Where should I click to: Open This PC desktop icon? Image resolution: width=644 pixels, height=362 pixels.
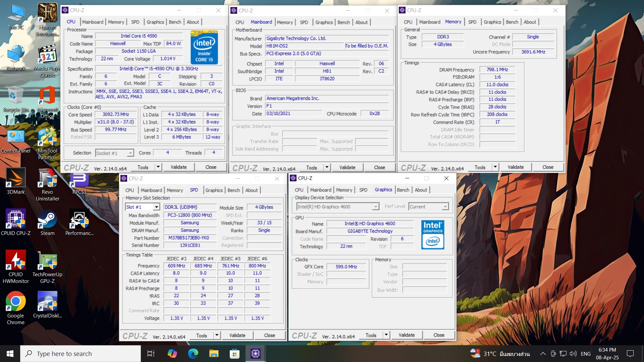pos(16,17)
